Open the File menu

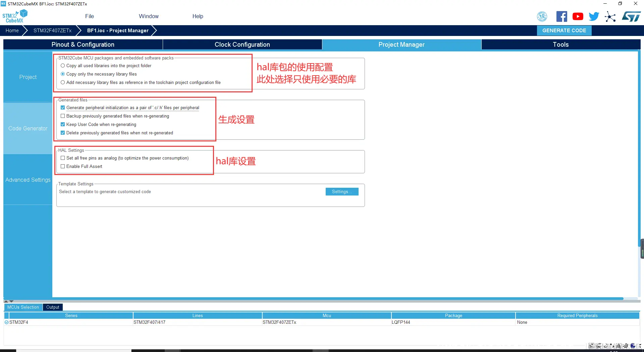pyautogui.click(x=90, y=16)
